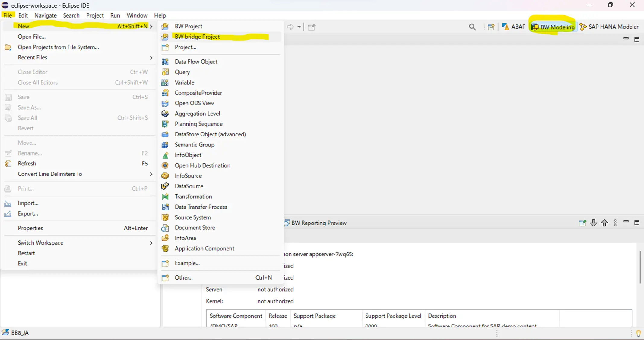
Task: Open the Navigate menu
Action: point(46,15)
